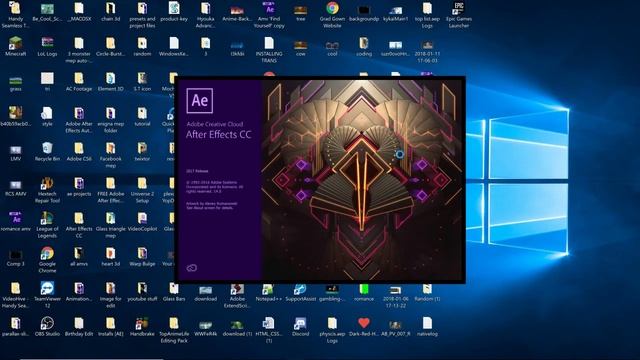The width and height of the screenshot is (640, 360).
Task: Open the kykaiMain1 image file
Action: coord(396,13)
